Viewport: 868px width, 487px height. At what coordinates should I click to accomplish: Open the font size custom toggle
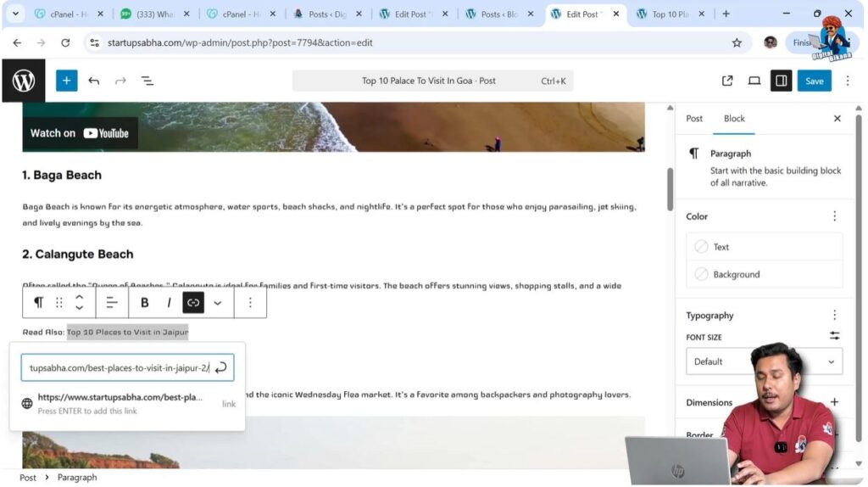(834, 336)
